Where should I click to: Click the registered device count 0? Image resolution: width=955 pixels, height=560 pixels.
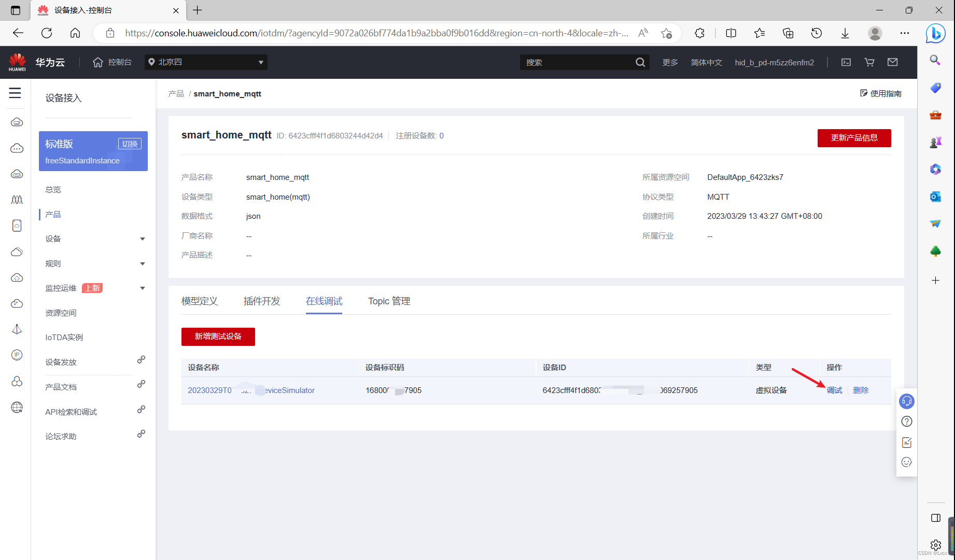pos(442,136)
